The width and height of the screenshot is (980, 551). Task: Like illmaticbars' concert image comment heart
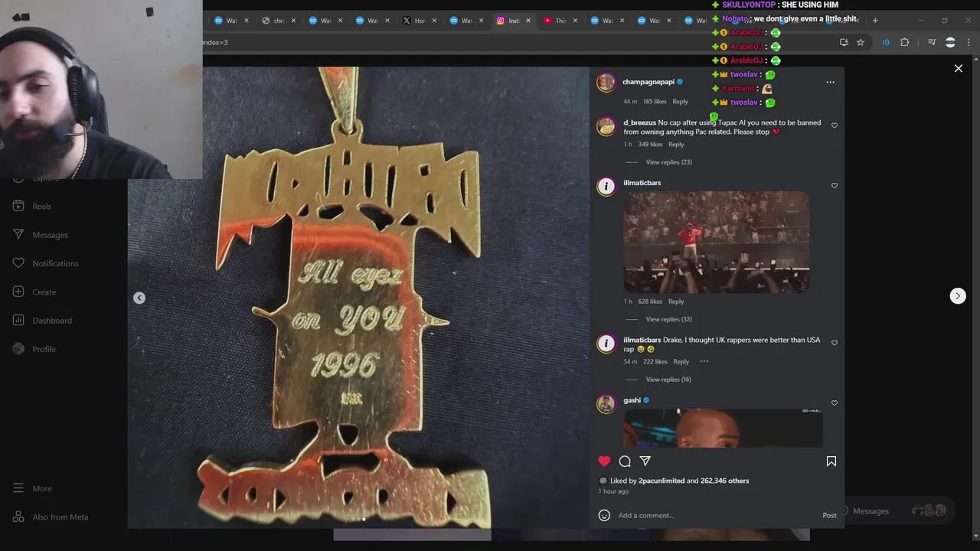835,185
